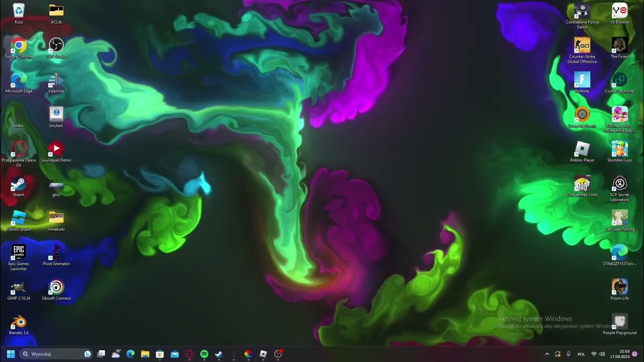Open Spotify from the taskbar
The width and height of the screenshot is (644, 362).
[204, 354]
